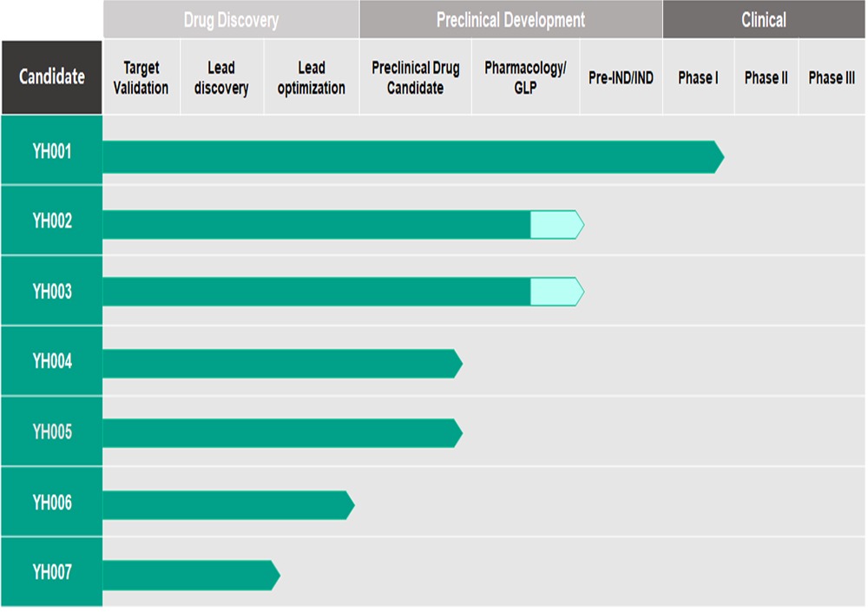The height and width of the screenshot is (613, 868).
Task: Click the YH004 candidate label
Action: pos(52,362)
